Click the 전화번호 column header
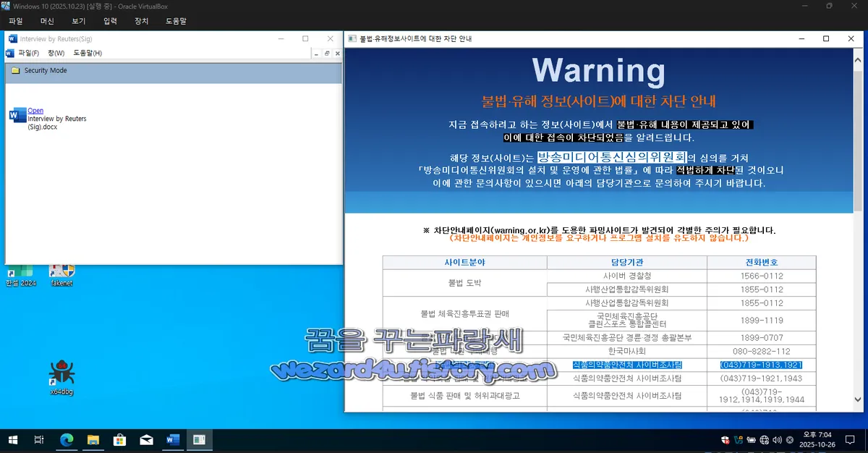 (x=762, y=262)
